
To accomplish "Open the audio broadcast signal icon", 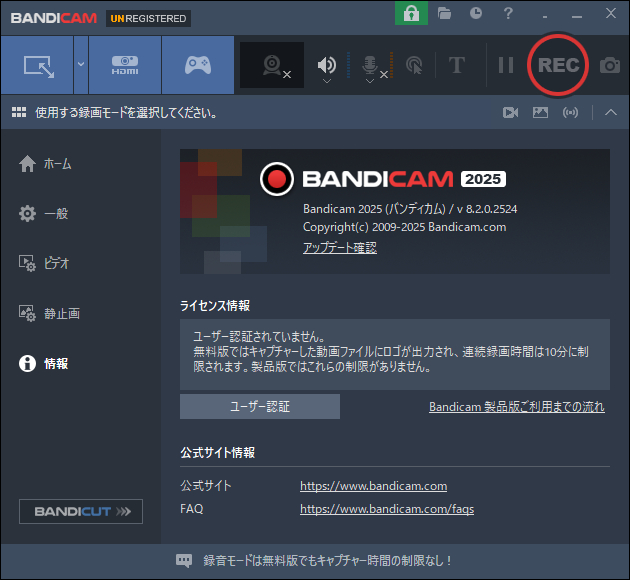I will pos(570,112).
